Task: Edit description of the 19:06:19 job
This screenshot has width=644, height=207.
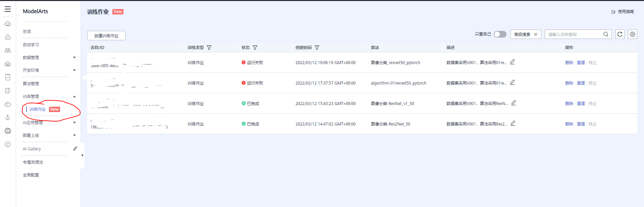Action: tap(513, 62)
